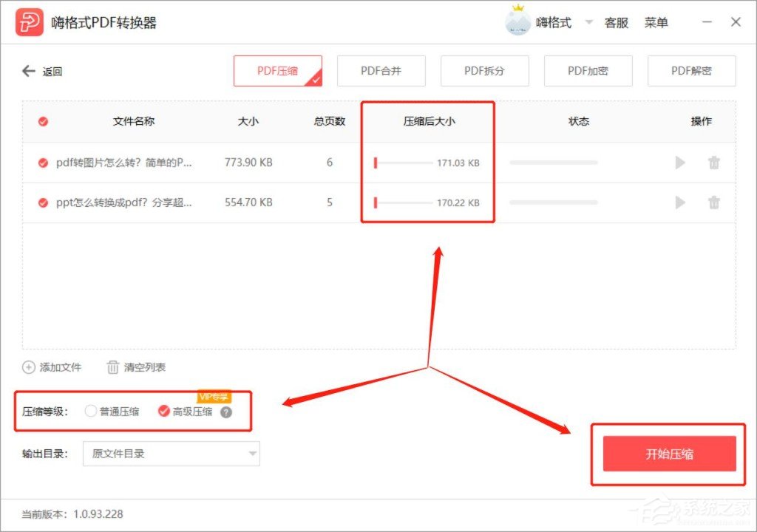Click the add file plus icon
The width and height of the screenshot is (757, 532).
(27, 366)
